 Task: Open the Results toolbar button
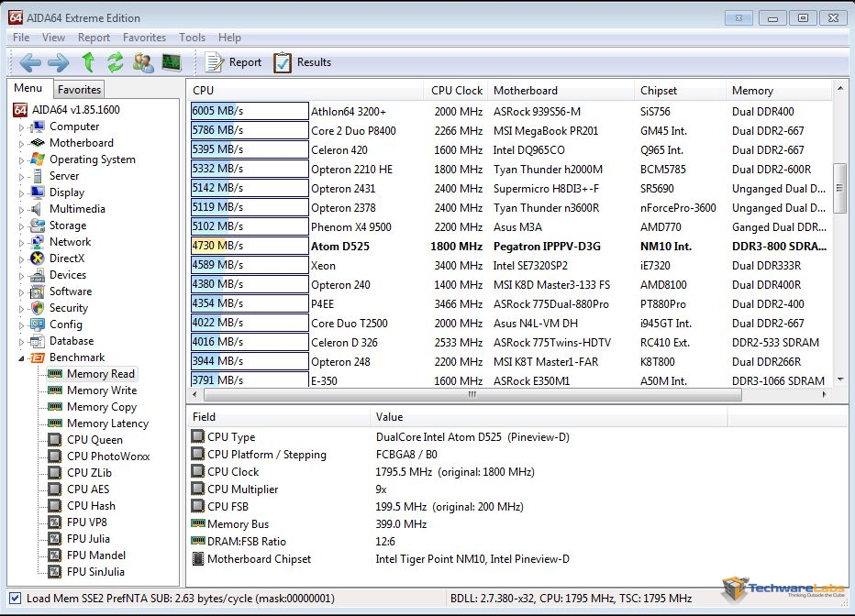[302, 62]
